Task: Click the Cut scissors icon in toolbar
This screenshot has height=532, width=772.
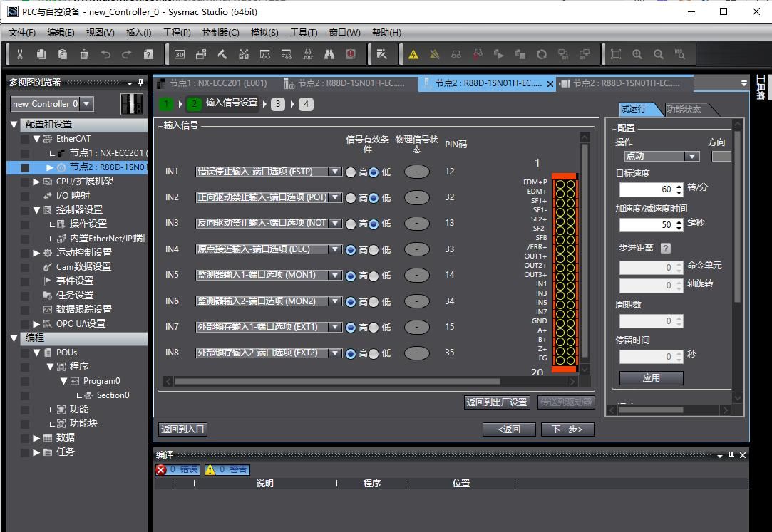Action: point(20,54)
